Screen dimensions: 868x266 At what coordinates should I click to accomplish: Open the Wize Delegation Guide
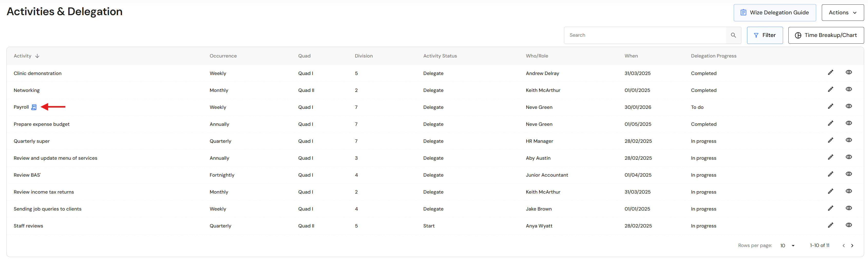click(774, 13)
